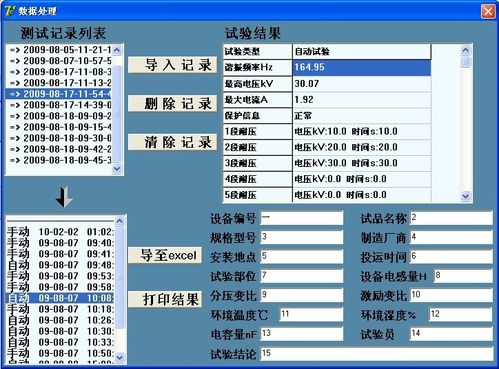Select the 正常 protection info cell

click(362, 115)
